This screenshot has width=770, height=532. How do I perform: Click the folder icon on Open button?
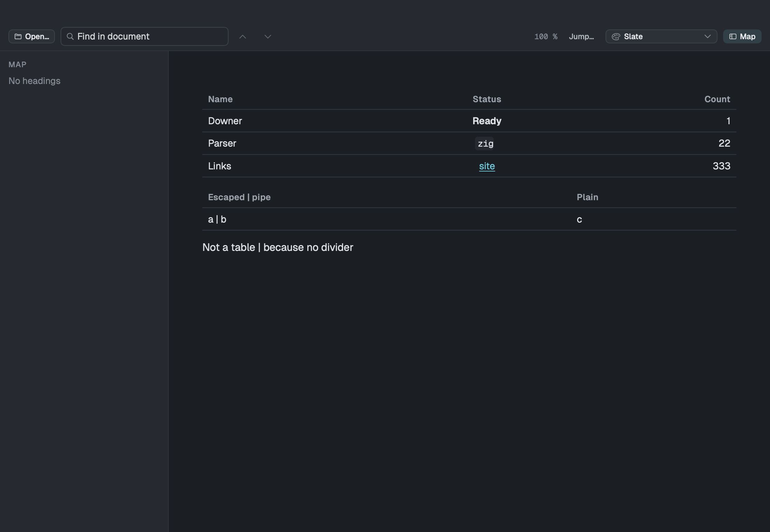point(18,36)
